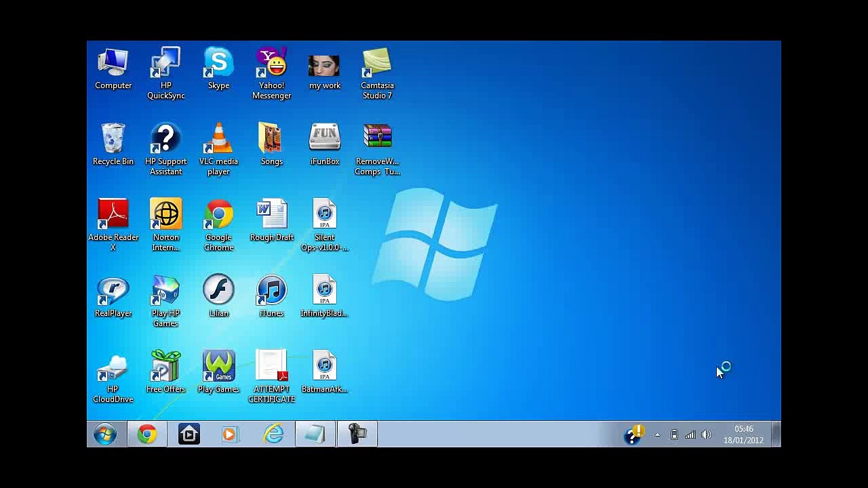868x488 pixels.
Task: Select the iFunBox desktop icon
Action: pos(324,144)
